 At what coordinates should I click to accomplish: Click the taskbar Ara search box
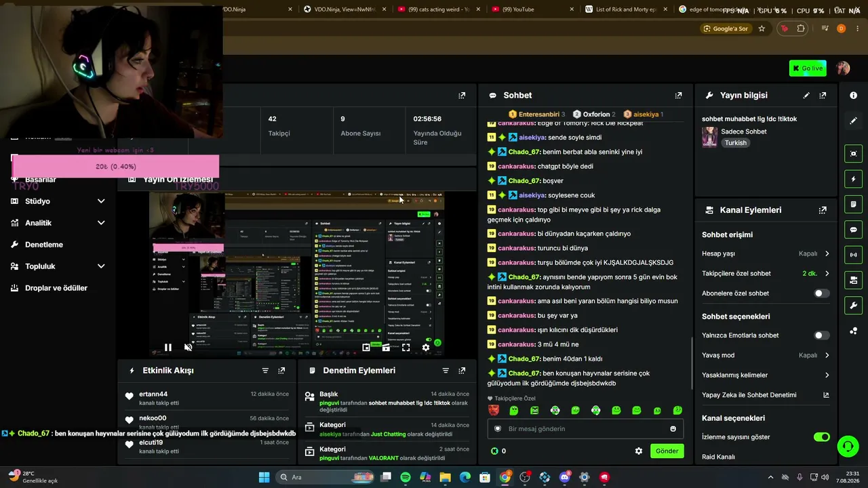click(324, 477)
